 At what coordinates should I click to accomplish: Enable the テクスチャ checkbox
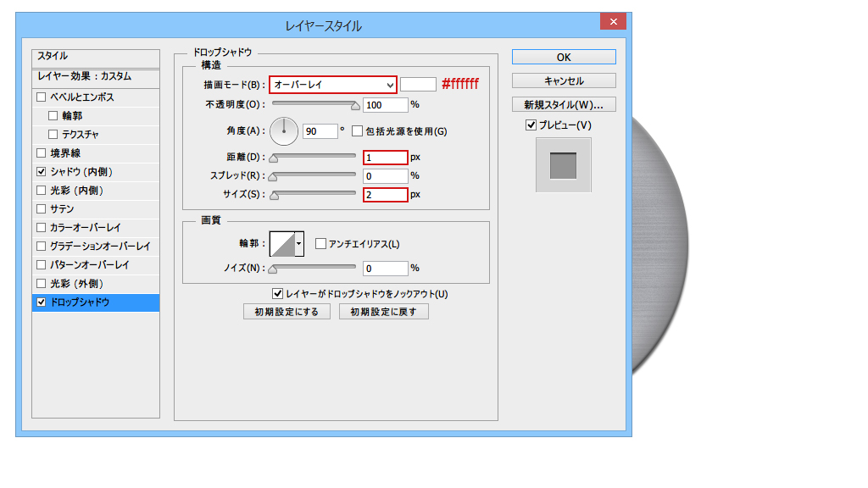[53, 134]
